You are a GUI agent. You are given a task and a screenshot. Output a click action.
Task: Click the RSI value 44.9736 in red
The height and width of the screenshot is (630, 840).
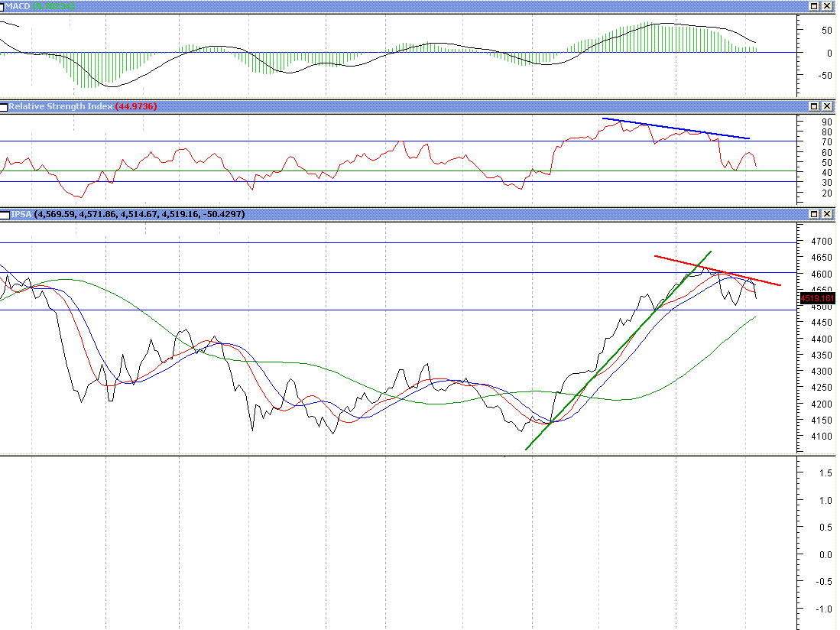(x=136, y=106)
